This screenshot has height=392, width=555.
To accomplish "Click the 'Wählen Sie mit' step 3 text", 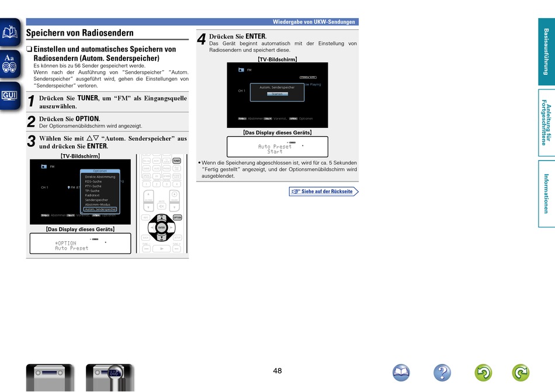I will click(113, 142).
